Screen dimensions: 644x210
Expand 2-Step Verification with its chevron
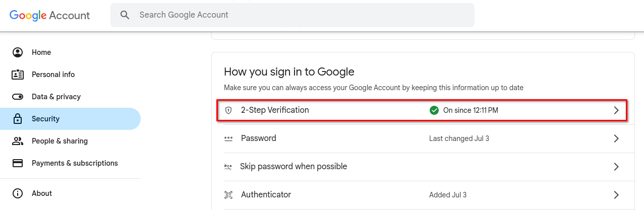(x=616, y=110)
